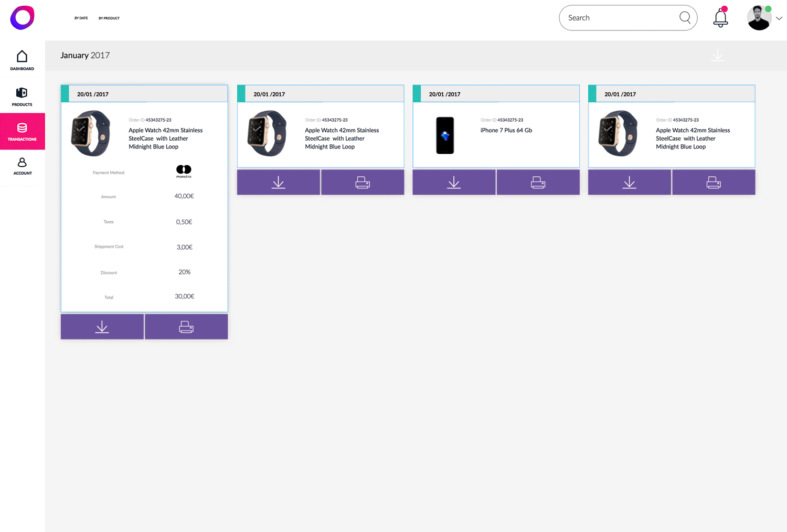Print receipt of the last Apple Watch card
This screenshot has width=787, height=532.
click(x=714, y=183)
